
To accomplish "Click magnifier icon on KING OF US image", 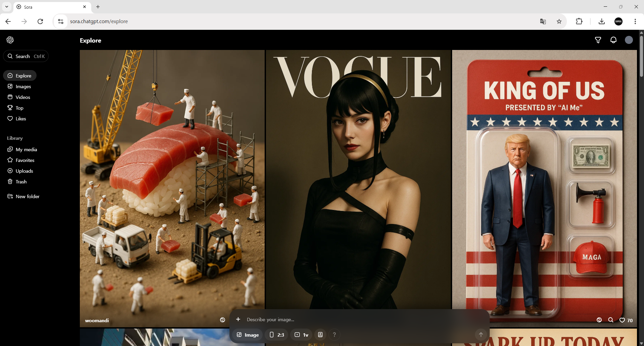I will click(611, 320).
